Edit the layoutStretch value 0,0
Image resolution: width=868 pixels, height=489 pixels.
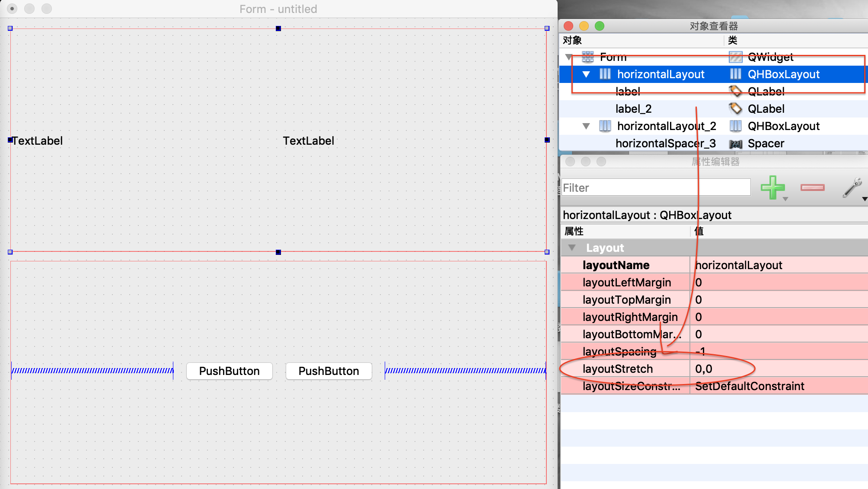(x=779, y=369)
